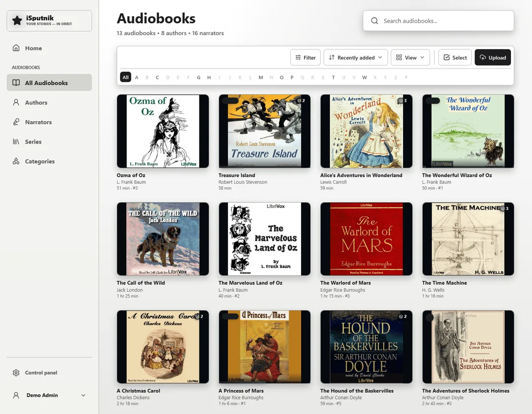Image resolution: width=532 pixels, height=414 pixels.
Task: Click the Series library icon
Action: point(16,141)
